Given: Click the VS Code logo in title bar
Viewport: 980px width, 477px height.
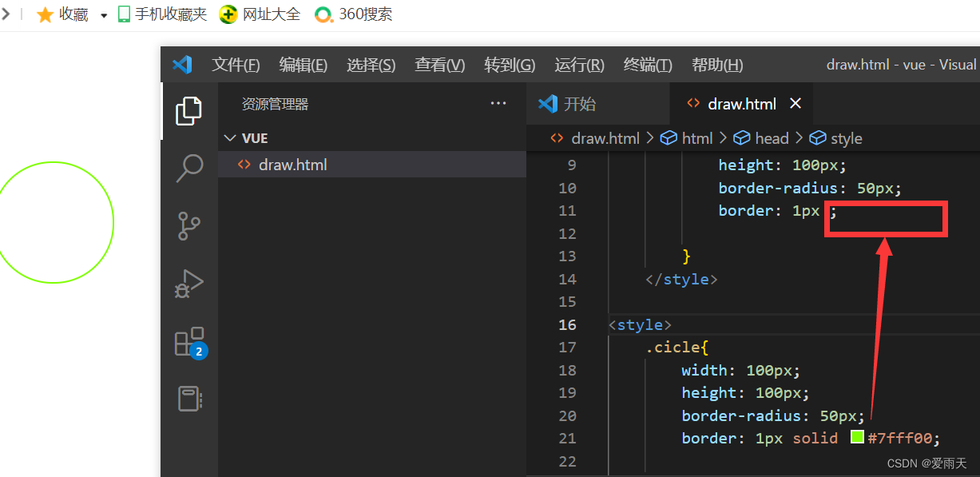Looking at the screenshot, I should click(x=182, y=65).
